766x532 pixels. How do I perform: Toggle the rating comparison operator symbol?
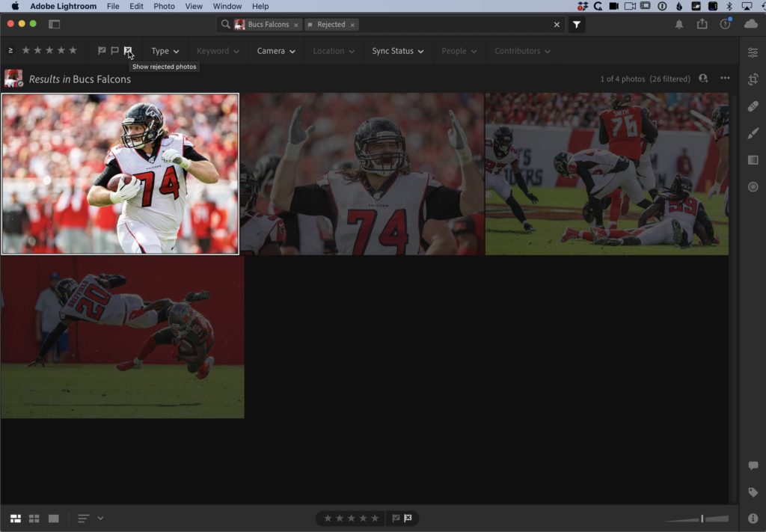click(10, 50)
